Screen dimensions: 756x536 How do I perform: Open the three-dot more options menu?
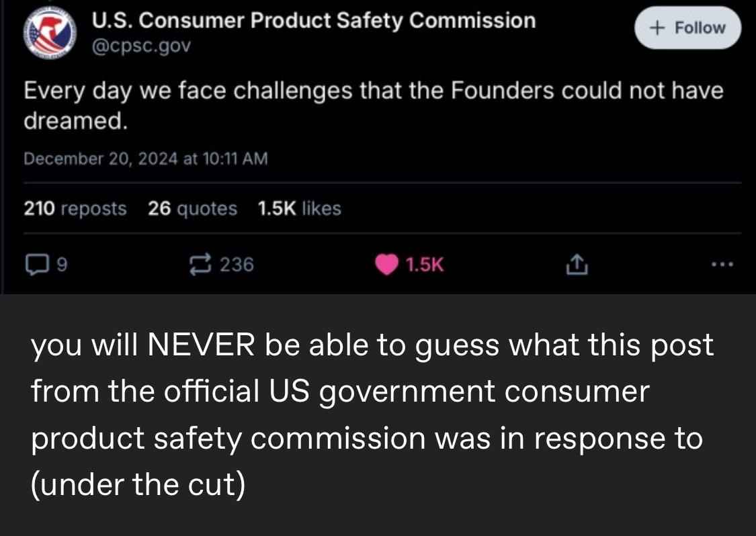722,264
